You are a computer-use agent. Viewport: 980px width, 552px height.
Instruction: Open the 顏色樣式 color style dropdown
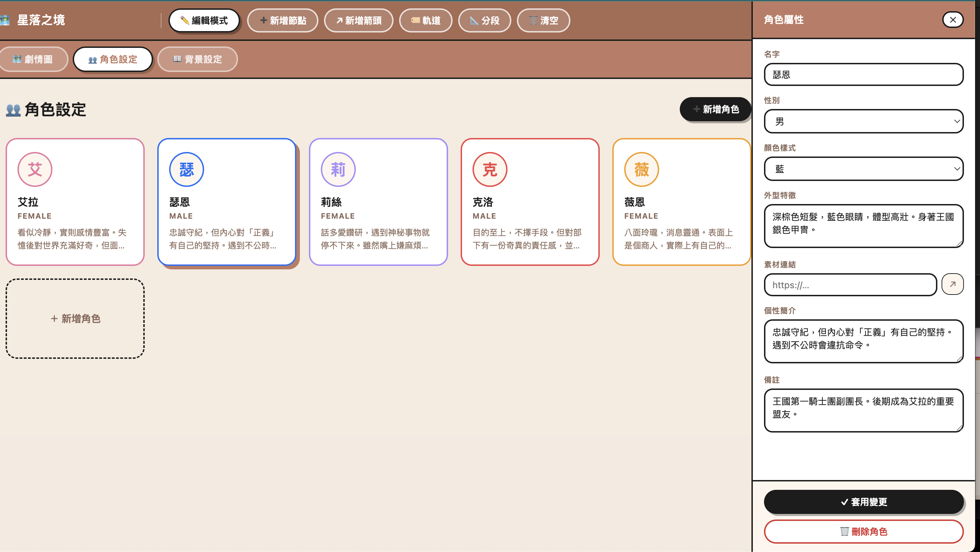coord(863,169)
